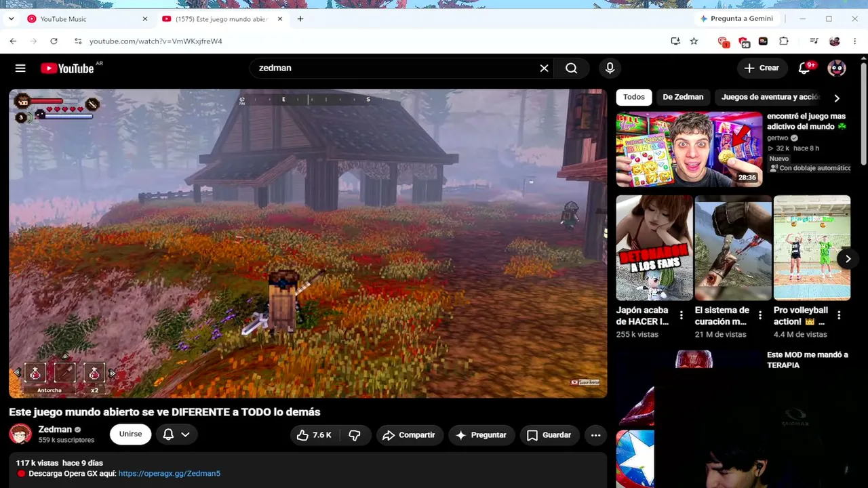This screenshot has height=488, width=868.
Task: Open the Chrome three-dot menu
Action: point(855,41)
